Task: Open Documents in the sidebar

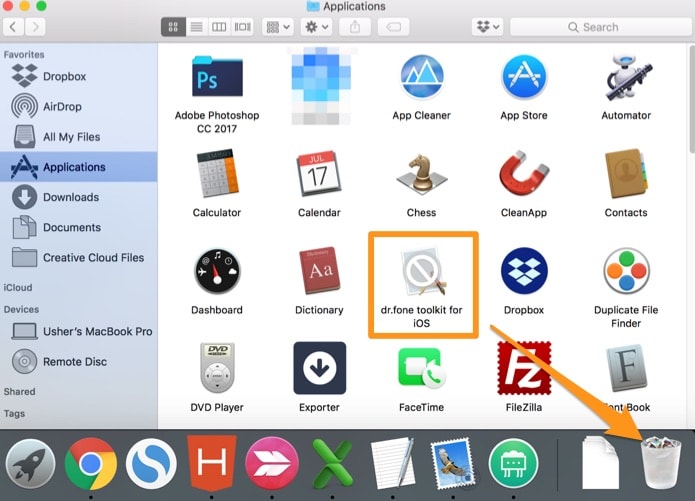Action: [78, 227]
